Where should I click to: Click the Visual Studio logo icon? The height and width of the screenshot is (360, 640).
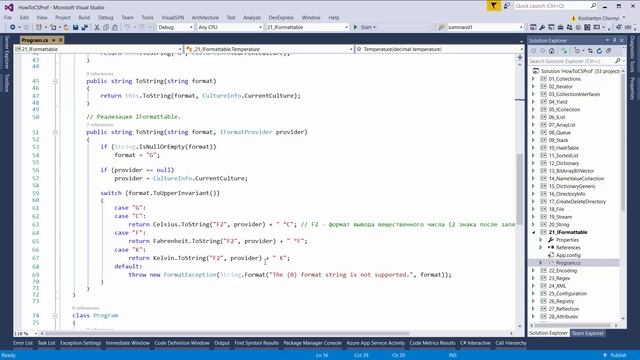[9, 7]
